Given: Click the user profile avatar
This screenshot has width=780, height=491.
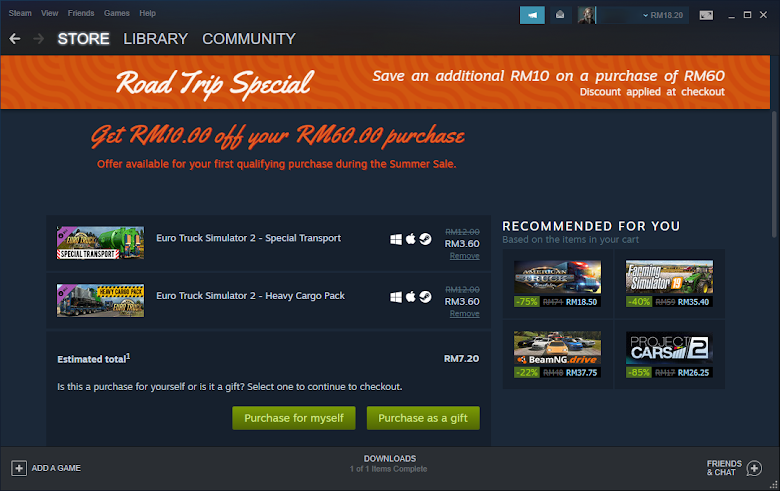Looking at the screenshot, I should point(586,15).
